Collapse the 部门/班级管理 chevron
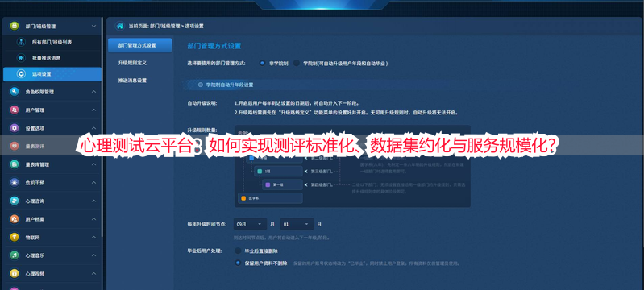Screen dimensions: 644x290 [93, 26]
